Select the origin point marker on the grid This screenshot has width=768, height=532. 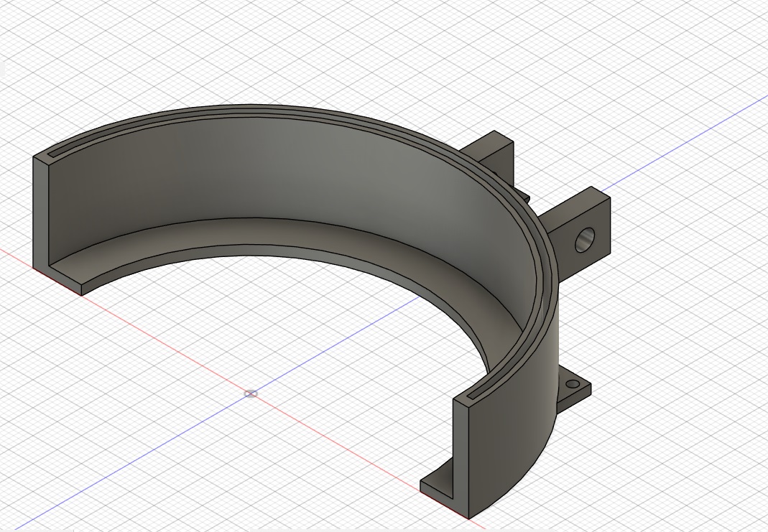(250, 393)
